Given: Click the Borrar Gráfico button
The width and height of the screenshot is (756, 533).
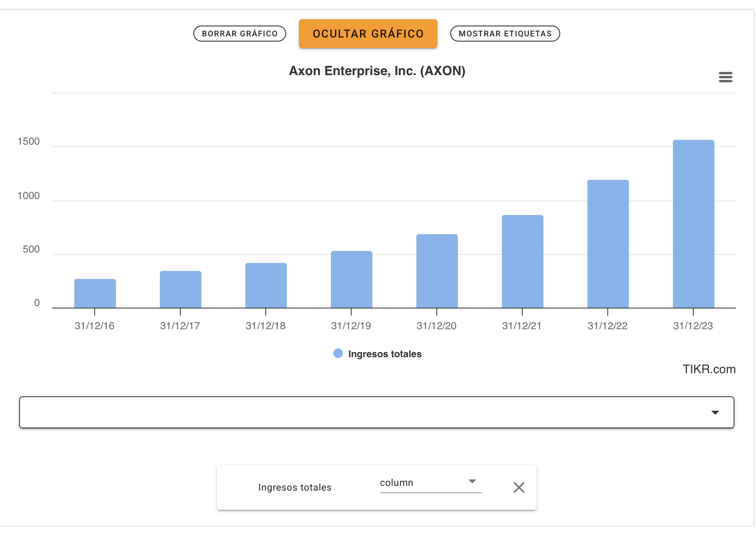Looking at the screenshot, I should (240, 34).
